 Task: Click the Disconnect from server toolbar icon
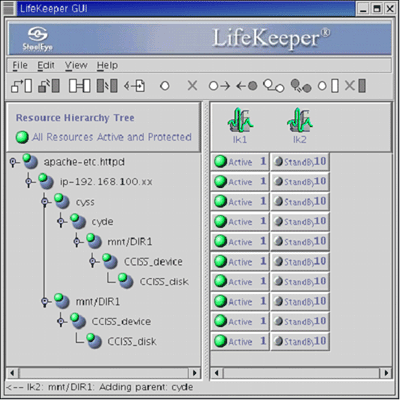click(49, 86)
